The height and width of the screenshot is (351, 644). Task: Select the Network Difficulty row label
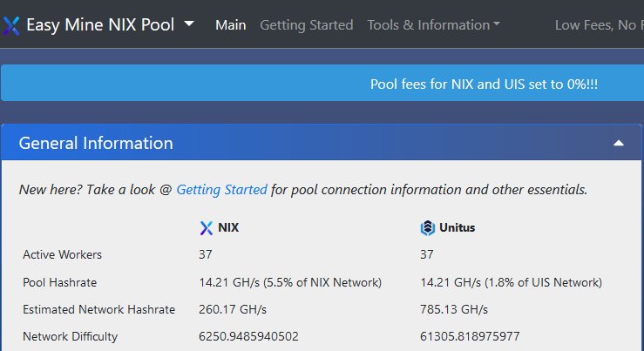click(x=71, y=337)
